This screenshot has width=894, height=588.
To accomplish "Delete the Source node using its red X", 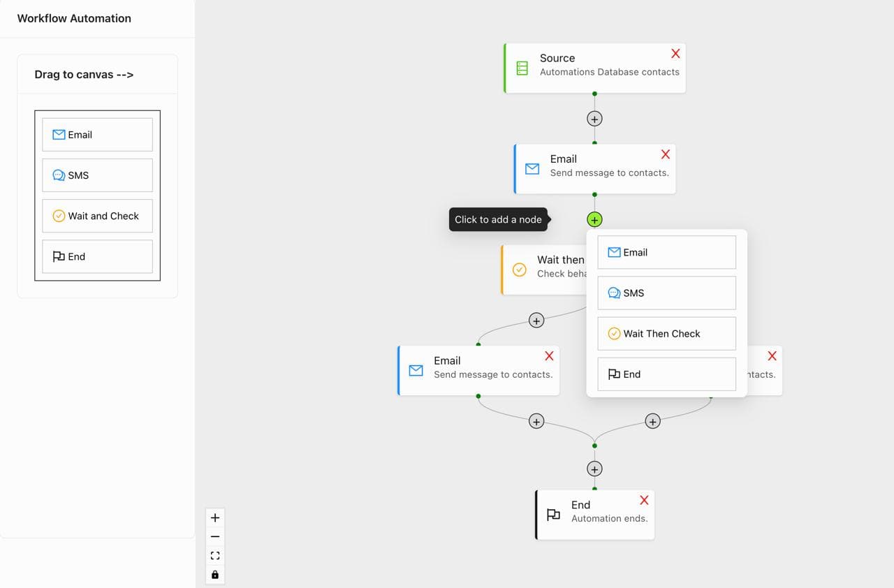I will click(x=675, y=53).
